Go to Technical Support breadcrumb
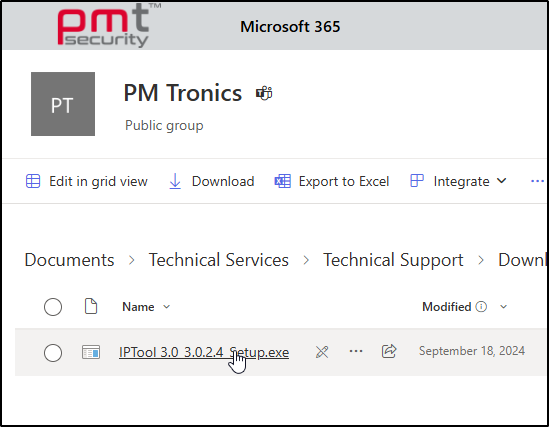The image size is (549, 427). click(x=393, y=260)
